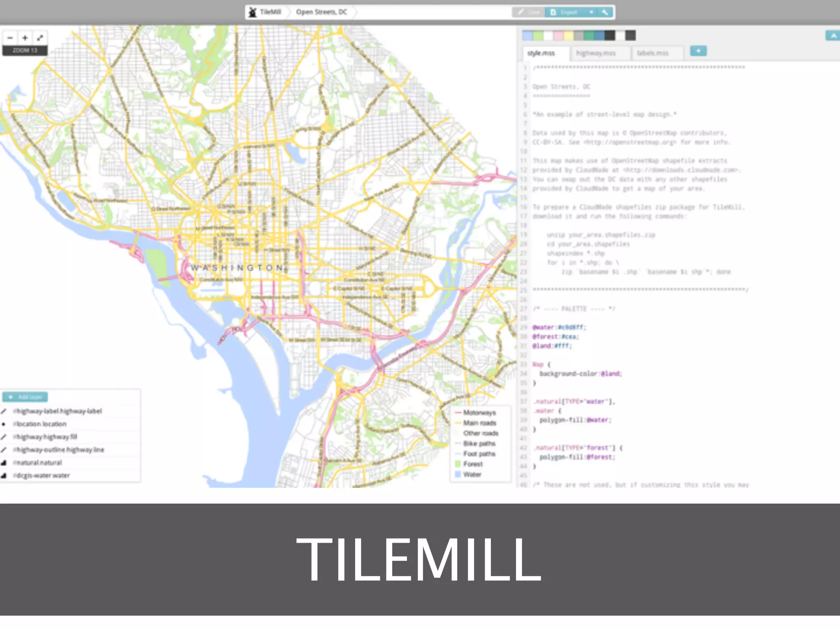Click the @land variable line in editor
The height and width of the screenshot is (630, 840).
(x=552, y=346)
